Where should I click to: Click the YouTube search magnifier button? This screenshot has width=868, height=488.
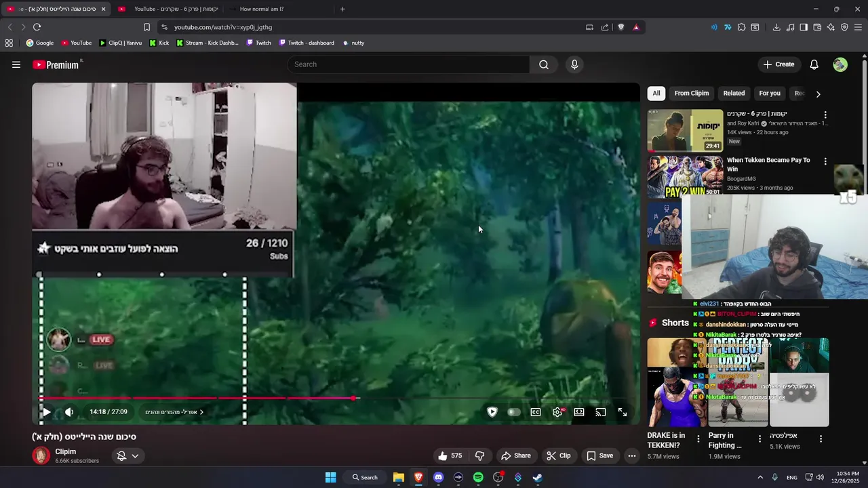tap(543, 64)
